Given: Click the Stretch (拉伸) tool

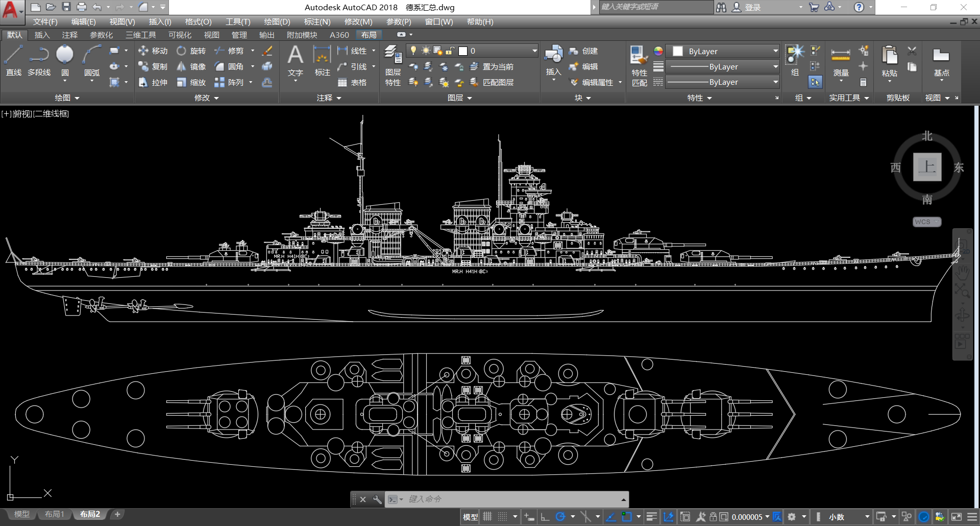Looking at the screenshot, I should pos(153,83).
